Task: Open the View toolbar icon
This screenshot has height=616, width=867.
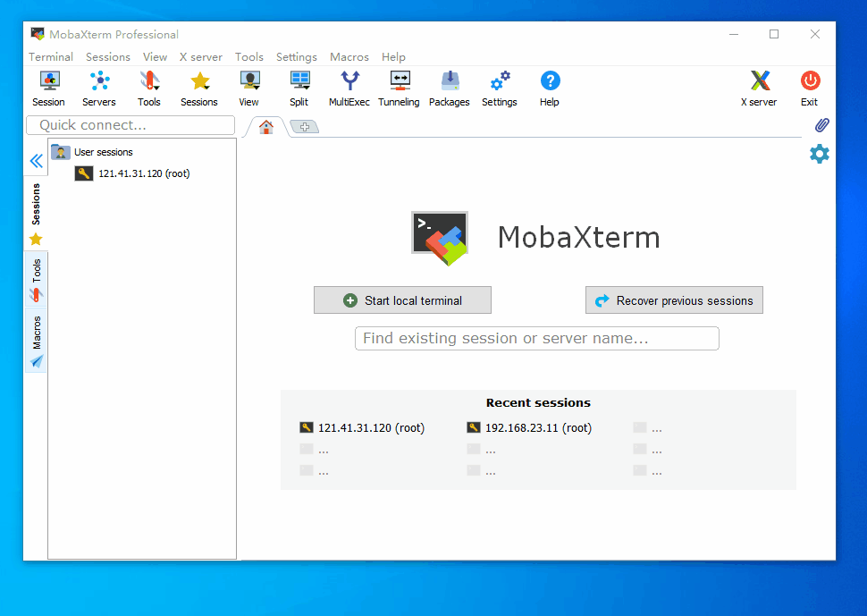Action: (x=248, y=89)
